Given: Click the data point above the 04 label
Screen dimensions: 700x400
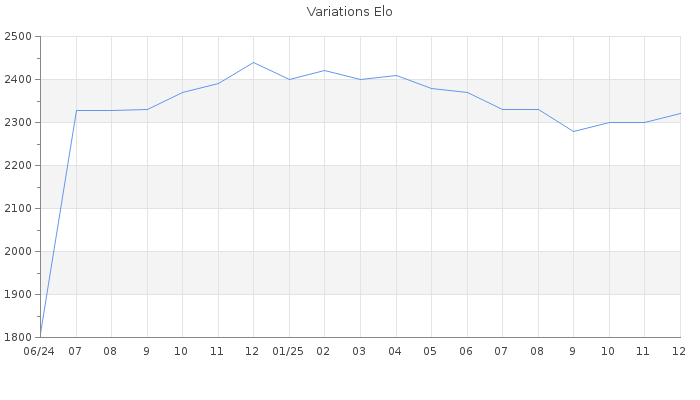Looking at the screenshot, I should [x=396, y=75].
